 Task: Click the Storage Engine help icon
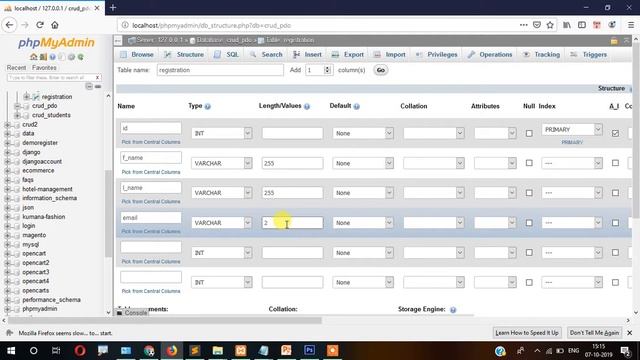pyautogui.click(x=453, y=310)
